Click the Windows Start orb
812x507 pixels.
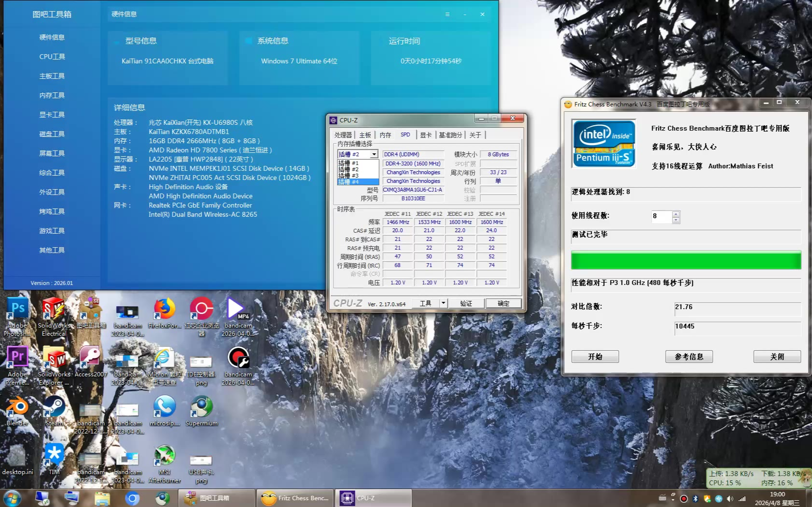click(12, 498)
